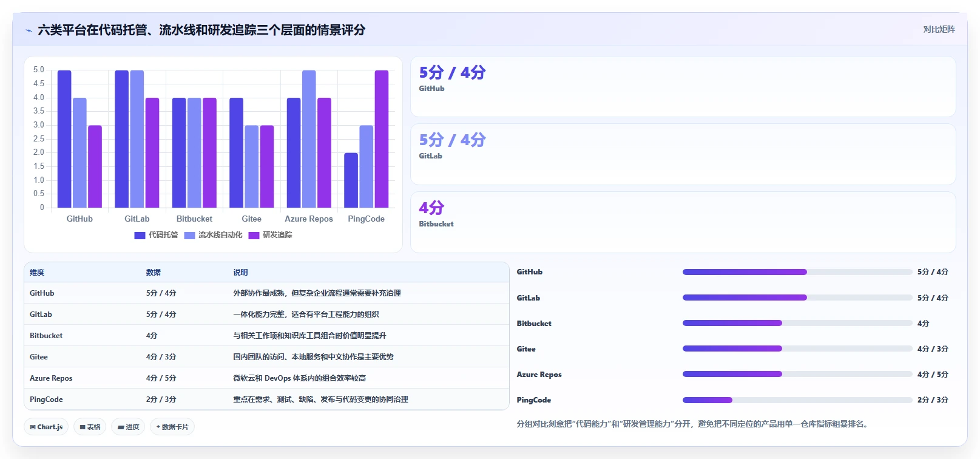This screenshot has height=459, width=980.
Task: Toggle the 研发追踪 legend entry
Action: pyautogui.click(x=270, y=235)
